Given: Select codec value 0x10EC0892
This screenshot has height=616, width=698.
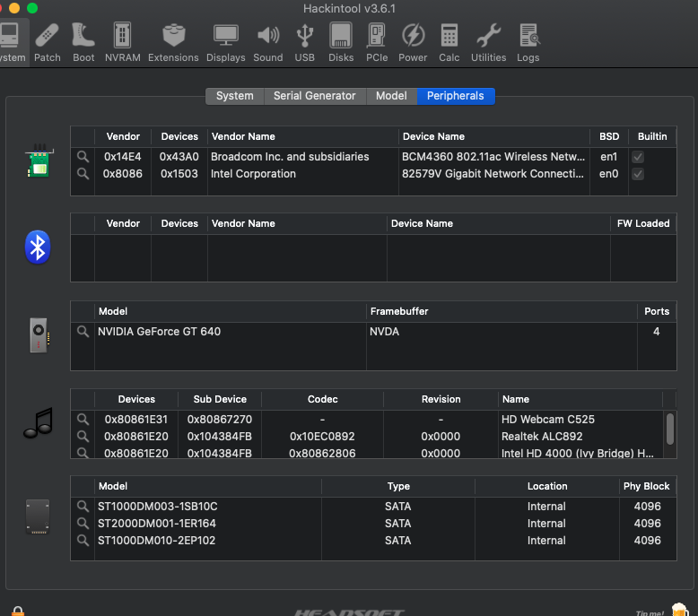Looking at the screenshot, I should [x=322, y=436].
